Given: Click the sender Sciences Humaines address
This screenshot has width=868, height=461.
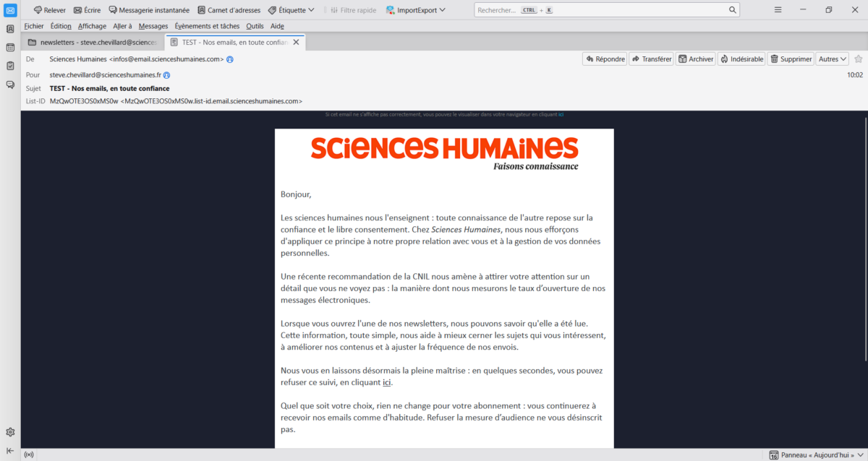Looking at the screenshot, I should (137, 59).
